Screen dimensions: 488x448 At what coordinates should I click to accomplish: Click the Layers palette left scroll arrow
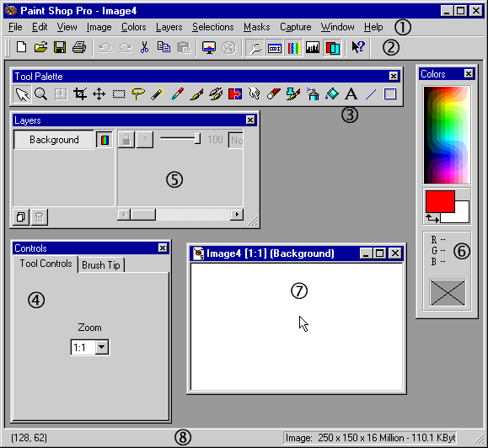click(x=124, y=215)
